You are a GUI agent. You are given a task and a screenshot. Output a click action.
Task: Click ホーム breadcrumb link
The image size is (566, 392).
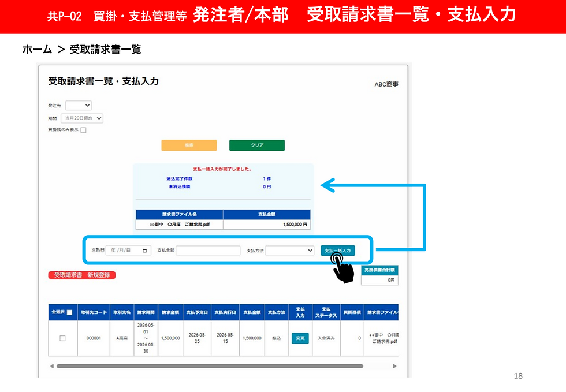point(37,50)
